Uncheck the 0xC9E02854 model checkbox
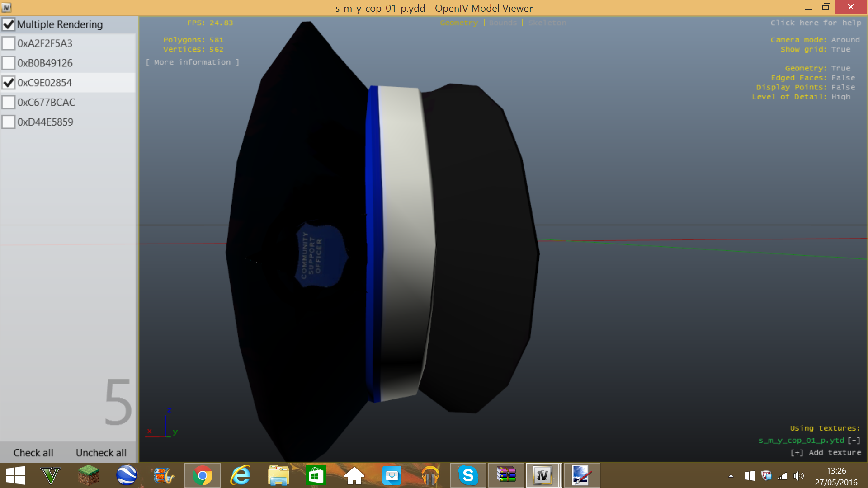 [9, 83]
